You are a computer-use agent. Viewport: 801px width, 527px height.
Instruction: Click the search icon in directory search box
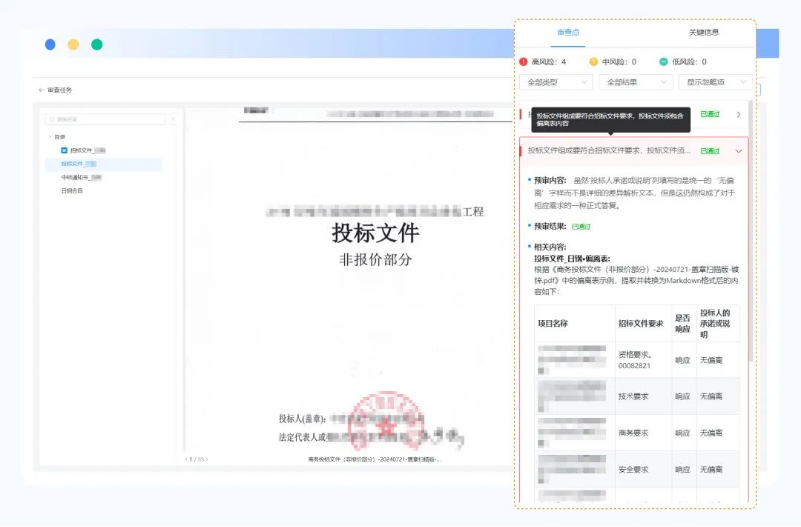[x=52, y=119]
